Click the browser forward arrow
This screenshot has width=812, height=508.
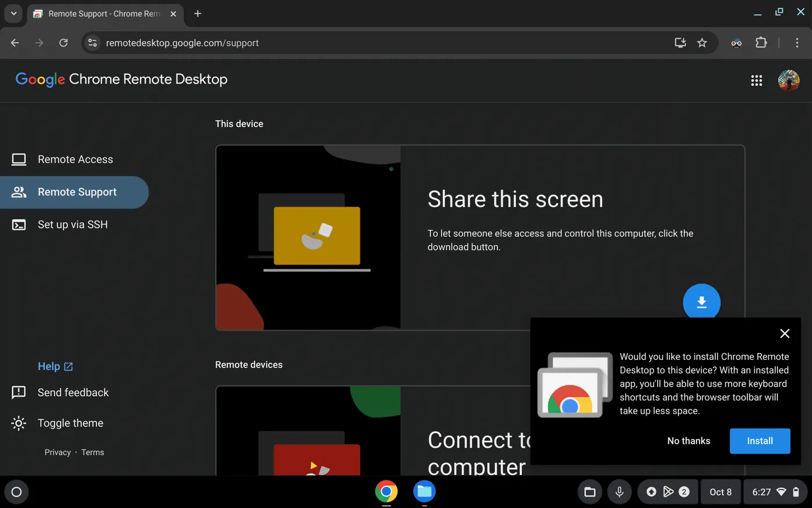click(x=39, y=42)
